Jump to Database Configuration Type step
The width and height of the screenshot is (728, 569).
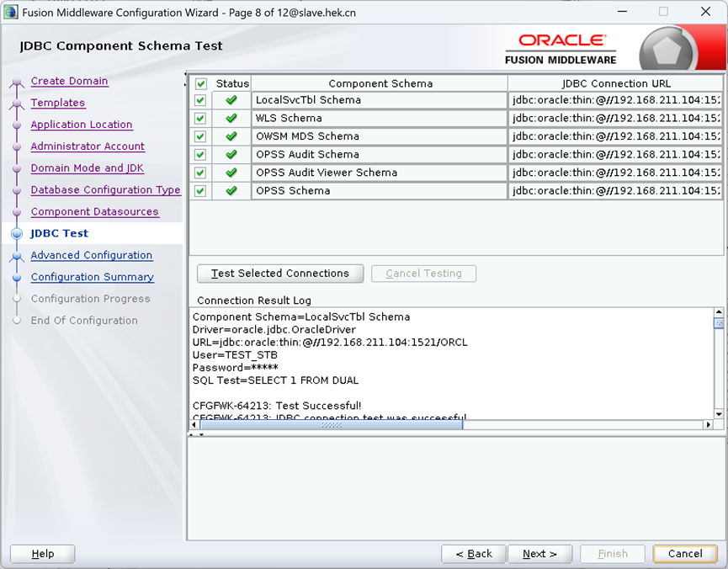click(106, 190)
